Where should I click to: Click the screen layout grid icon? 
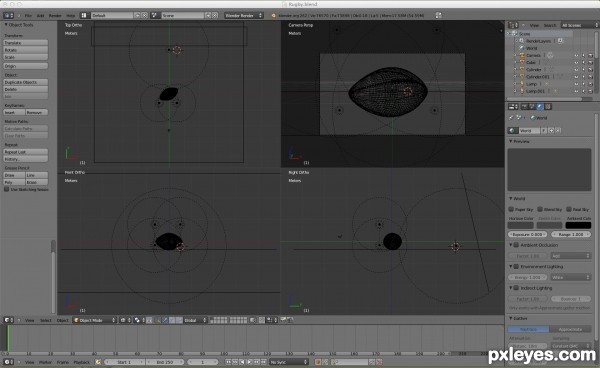coord(83,15)
